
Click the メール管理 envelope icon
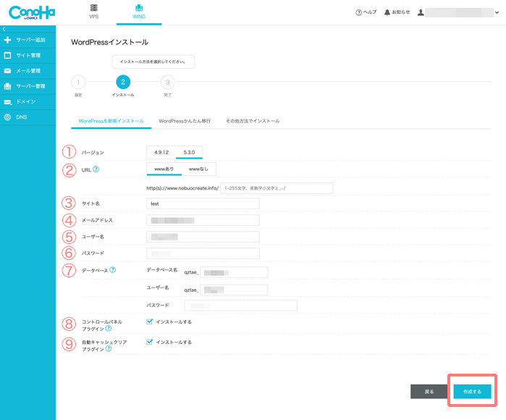[x=7, y=71]
